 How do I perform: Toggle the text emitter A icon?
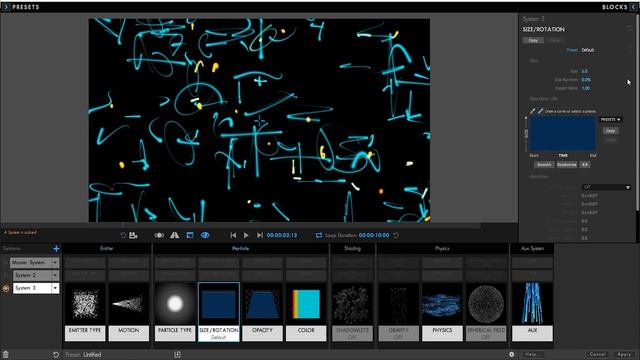pyautogui.click(x=175, y=235)
